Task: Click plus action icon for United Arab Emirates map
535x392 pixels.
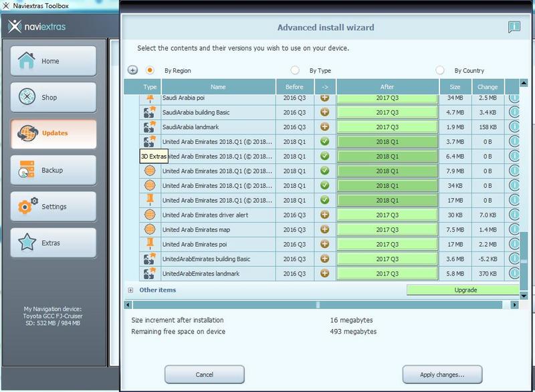Action: coord(324,229)
